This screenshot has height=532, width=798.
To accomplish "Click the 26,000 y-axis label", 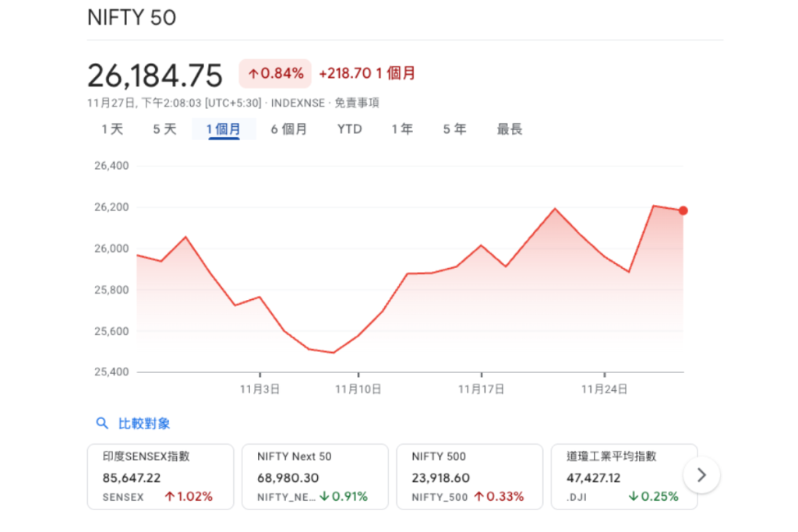I will (111, 248).
